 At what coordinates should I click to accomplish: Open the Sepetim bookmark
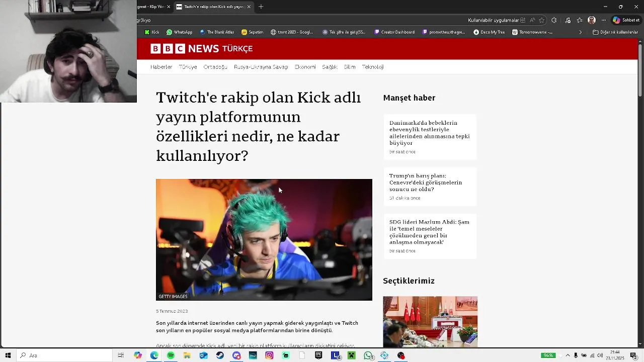click(252, 32)
